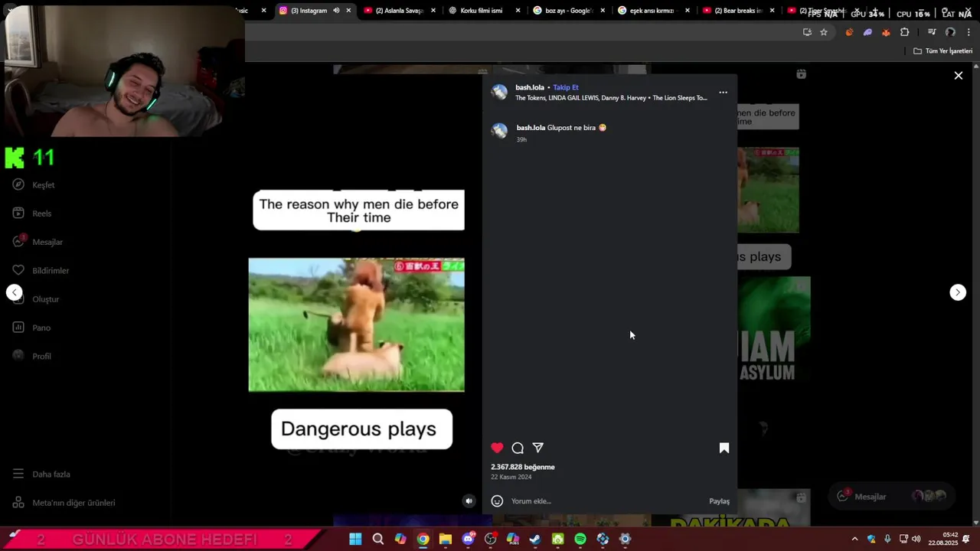This screenshot has height=551, width=980.
Task: Open Keşfet in Instagram sidebar
Action: pos(34,185)
